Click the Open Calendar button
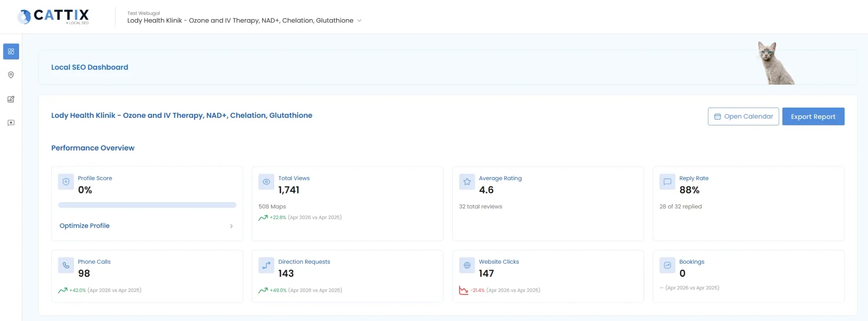This screenshot has width=868, height=321. tap(743, 116)
